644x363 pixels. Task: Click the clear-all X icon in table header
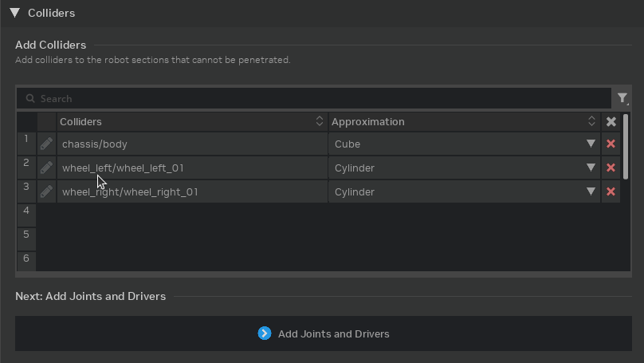tap(611, 122)
